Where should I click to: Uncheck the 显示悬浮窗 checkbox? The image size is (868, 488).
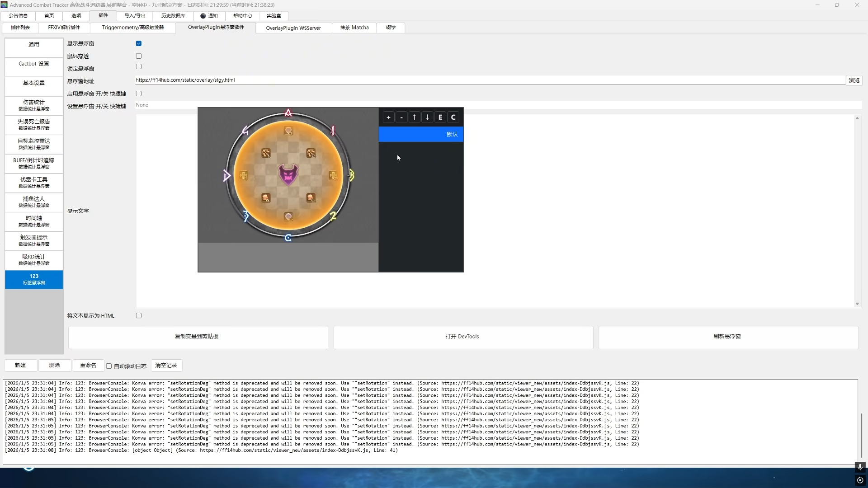point(139,43)
